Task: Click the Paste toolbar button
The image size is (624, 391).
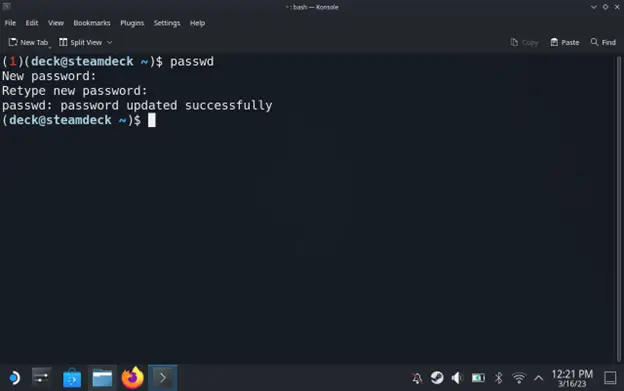Action: [565, 42]
